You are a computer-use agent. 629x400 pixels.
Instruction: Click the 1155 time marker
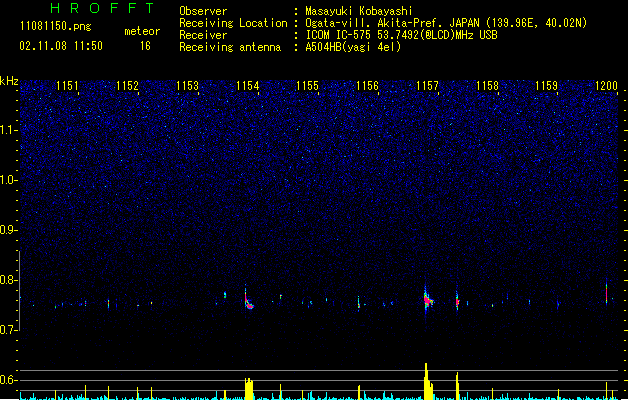coord(307,85)
